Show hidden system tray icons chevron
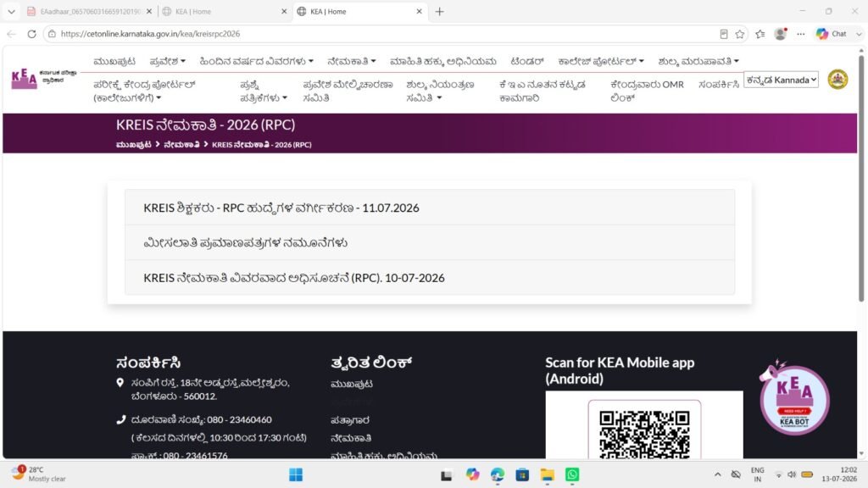Image resolution: width=868 pixels, height=488 pixels. click(x=717, y=474)
